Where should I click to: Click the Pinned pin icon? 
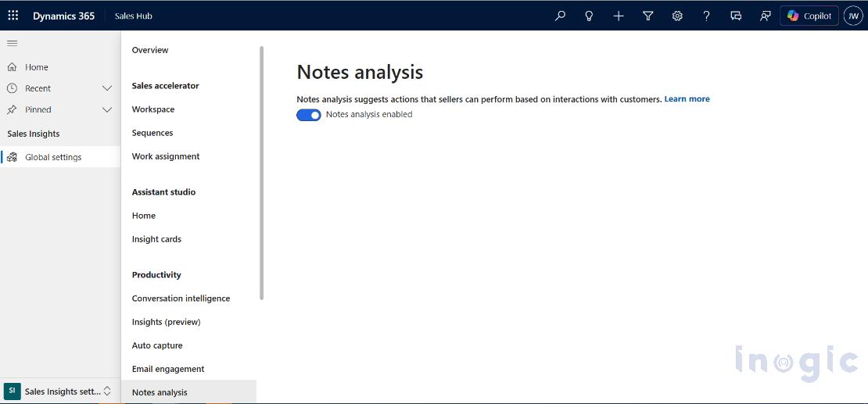pyautogui.click(x=12, y=109)
